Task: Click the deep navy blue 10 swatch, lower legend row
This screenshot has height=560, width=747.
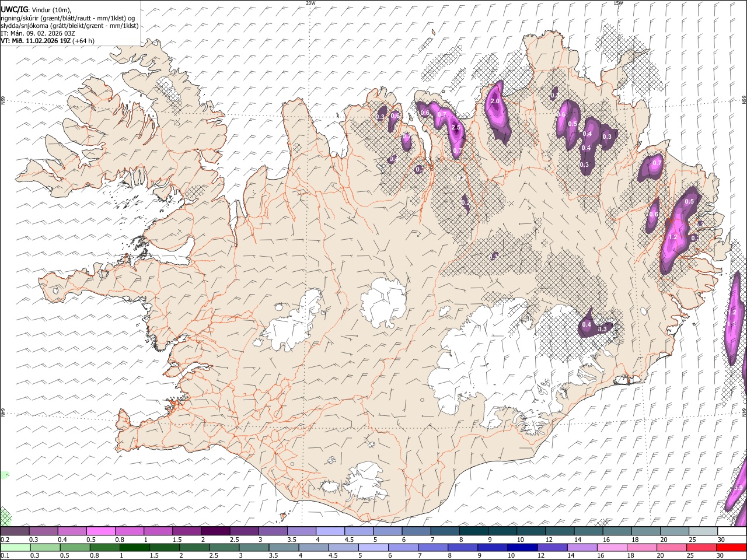Action: 522,547
